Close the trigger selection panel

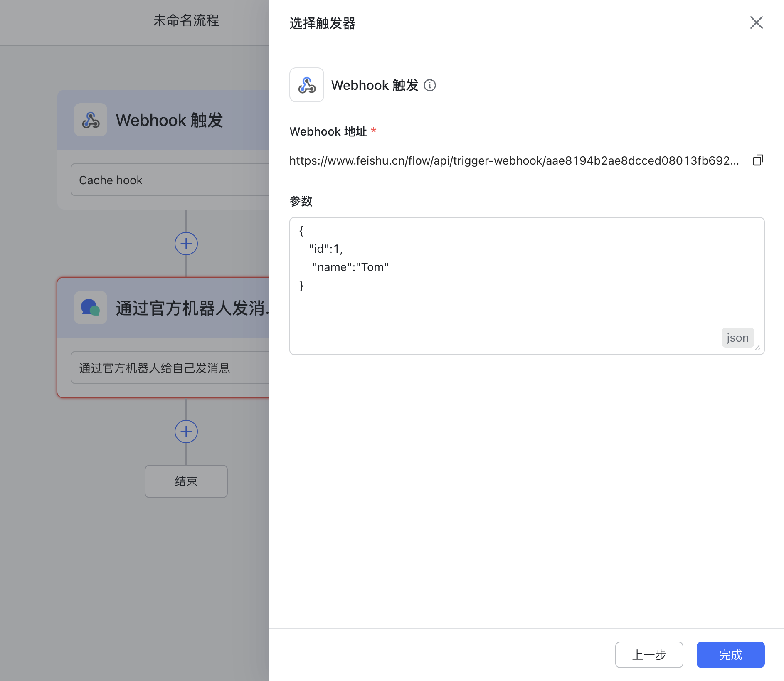click(x=756, y=22)
